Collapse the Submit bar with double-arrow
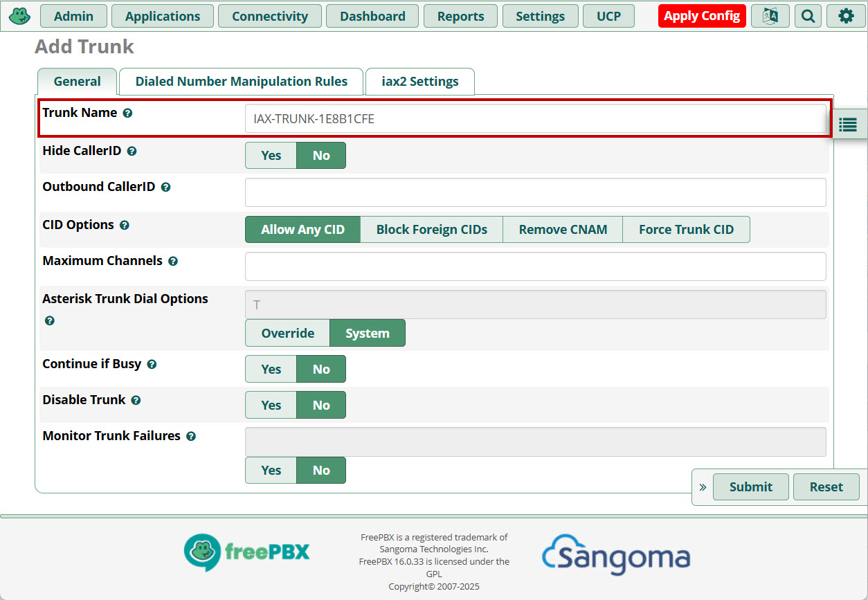This screenshot has height=600, width=868. coord(703,487)
